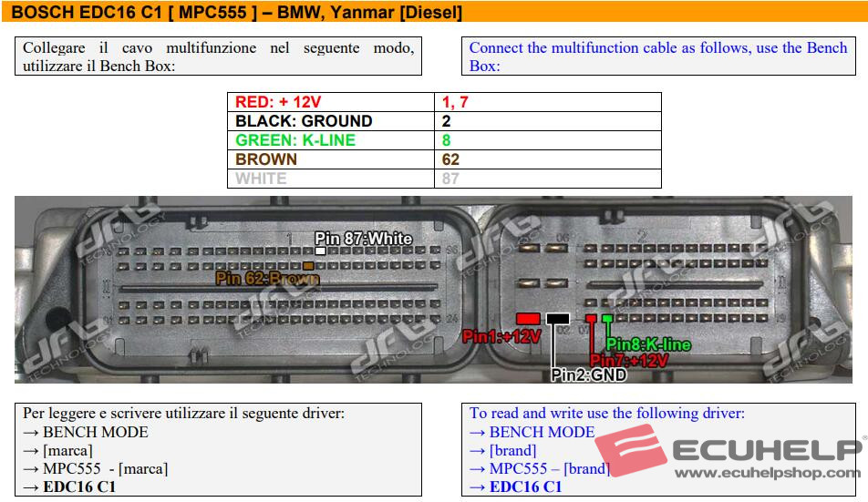Click the 'Connect the multifunction cable' English text
The image size is (868, 502).
658,56
